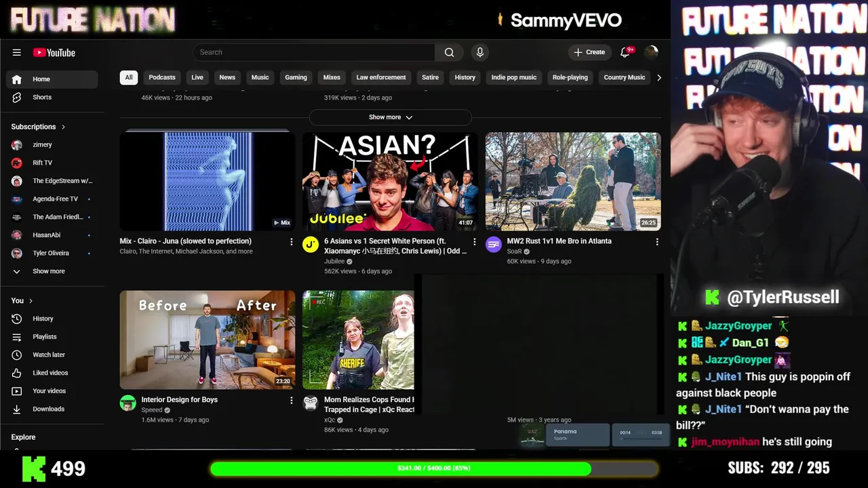The image size is (868, 488).
Task: Select the History filter chip
Action: tap(465, 77)
